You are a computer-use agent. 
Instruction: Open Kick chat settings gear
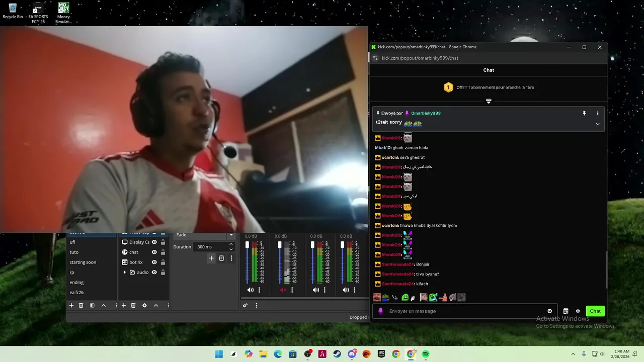(x=578, y=311)
